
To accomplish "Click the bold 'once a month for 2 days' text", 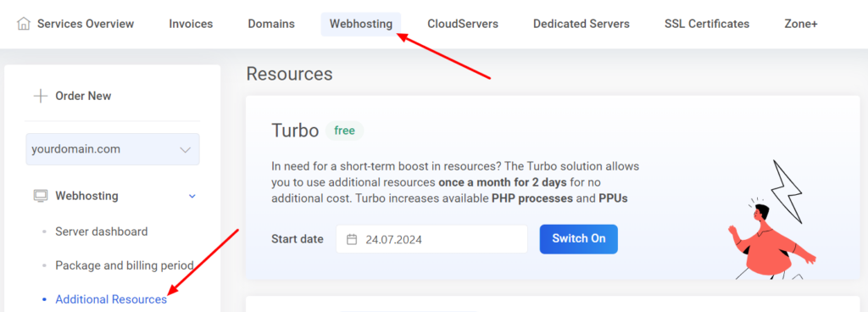I will (504, 182).
